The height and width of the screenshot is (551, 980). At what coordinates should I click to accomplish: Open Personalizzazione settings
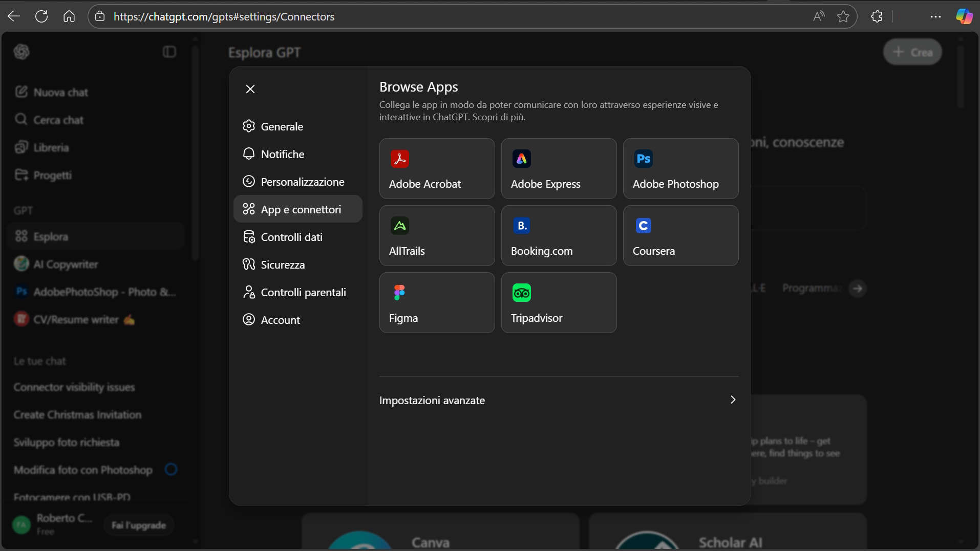point(302,182)
